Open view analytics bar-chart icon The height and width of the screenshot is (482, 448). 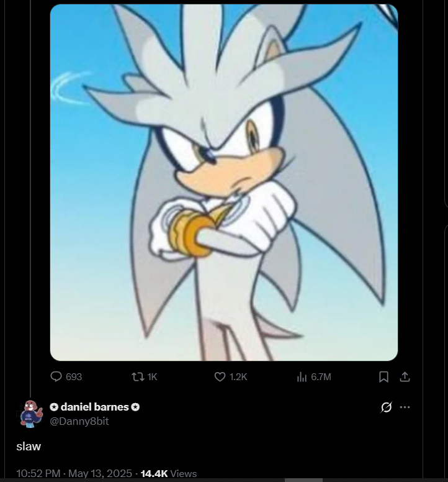point(302,377)
